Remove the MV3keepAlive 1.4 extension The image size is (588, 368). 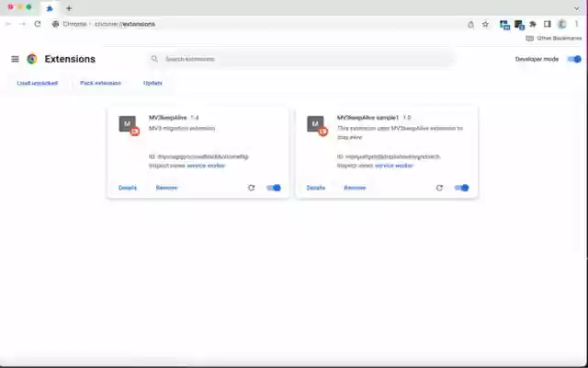(167, 188)
